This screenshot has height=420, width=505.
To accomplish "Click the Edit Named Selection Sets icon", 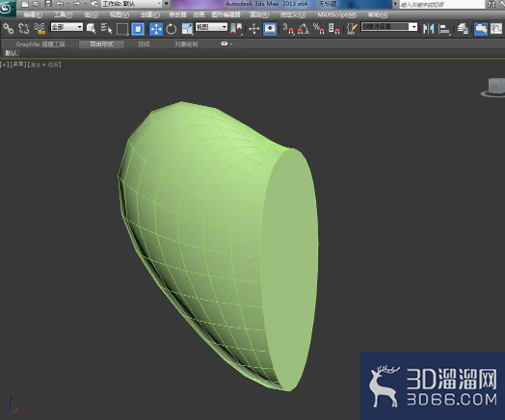I will [352, 29].
